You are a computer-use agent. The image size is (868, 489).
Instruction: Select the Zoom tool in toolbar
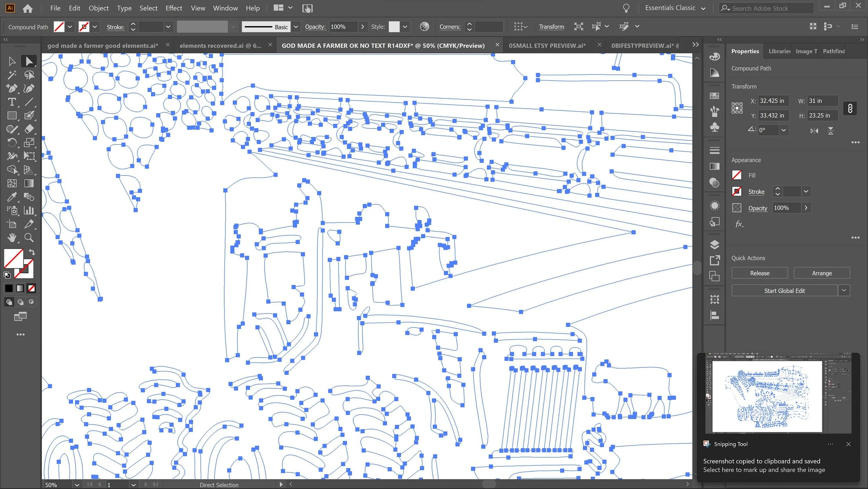29,238
